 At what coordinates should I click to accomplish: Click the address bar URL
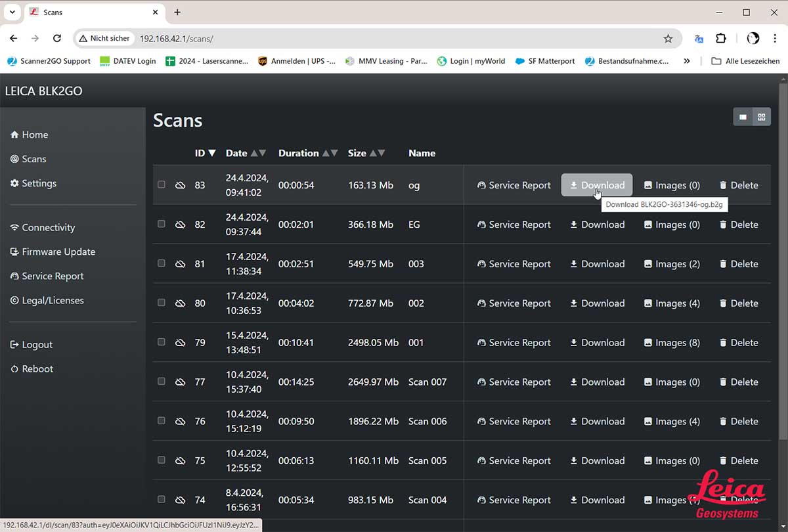(176, 39)
